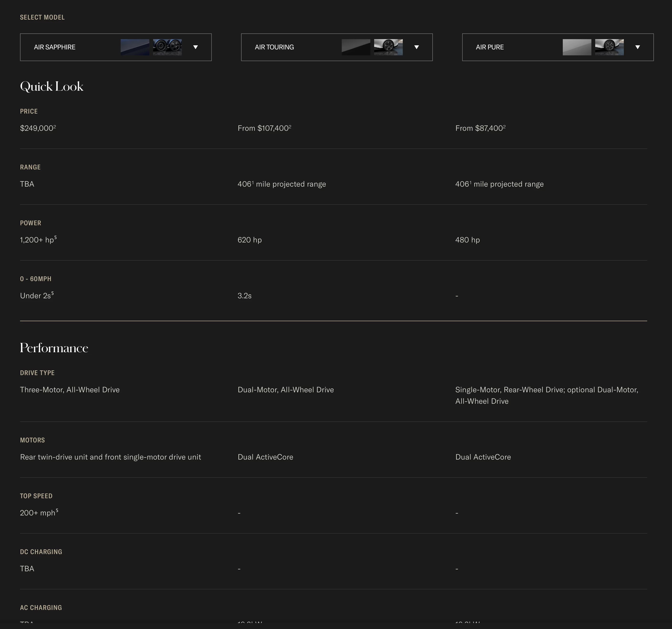Viewport: 672px width, 629px height.
Task: Click Three-Motor, All-Wheel Drive text
Action: (70, 390)
